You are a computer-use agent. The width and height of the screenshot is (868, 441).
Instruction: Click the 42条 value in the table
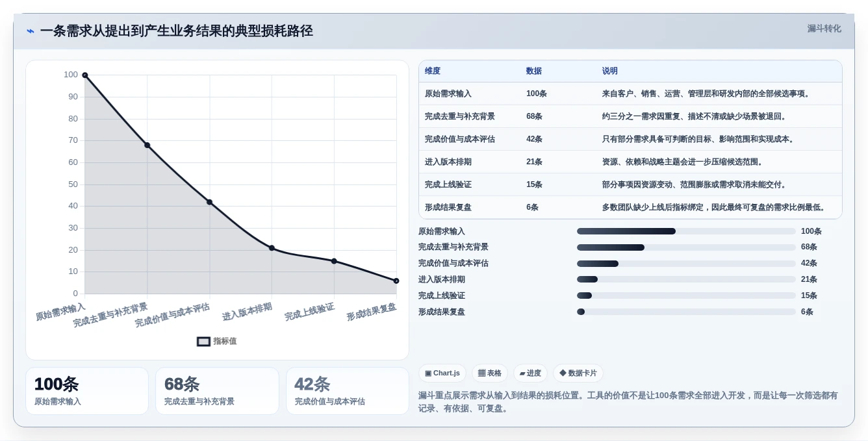tap(534, 139)
